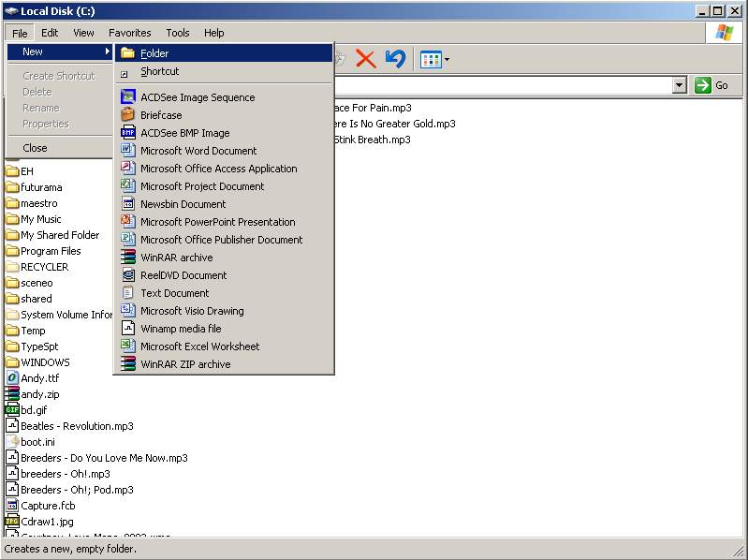Click the Microsoft Excel Worksheet icon
This screenshot has height=560, width=748.
pos(128,346)
